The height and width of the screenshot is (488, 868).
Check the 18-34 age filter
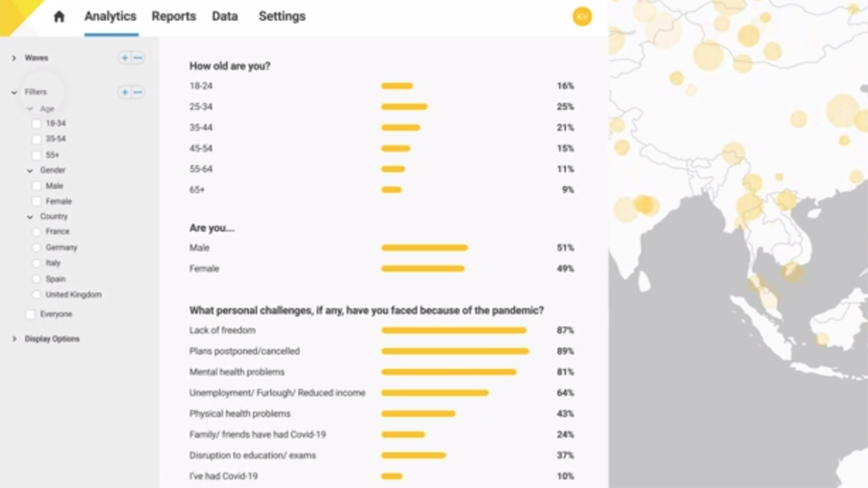[x=37, y=124]
